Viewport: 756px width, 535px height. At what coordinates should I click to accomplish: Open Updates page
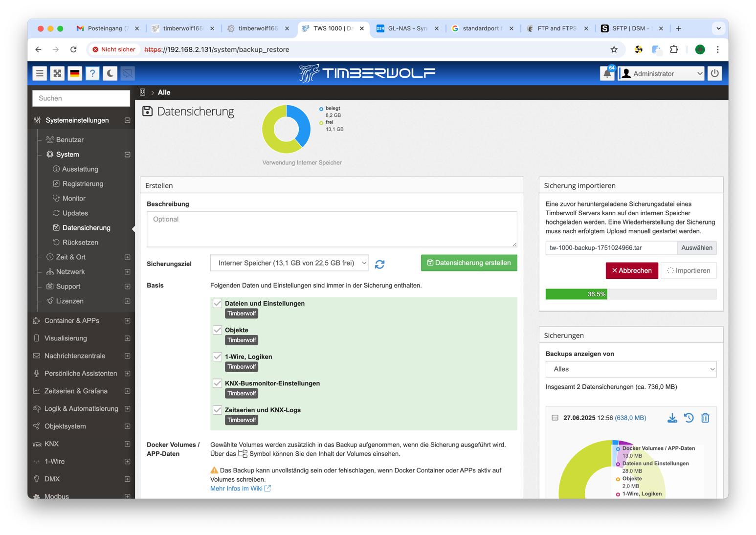click(75, 213)
